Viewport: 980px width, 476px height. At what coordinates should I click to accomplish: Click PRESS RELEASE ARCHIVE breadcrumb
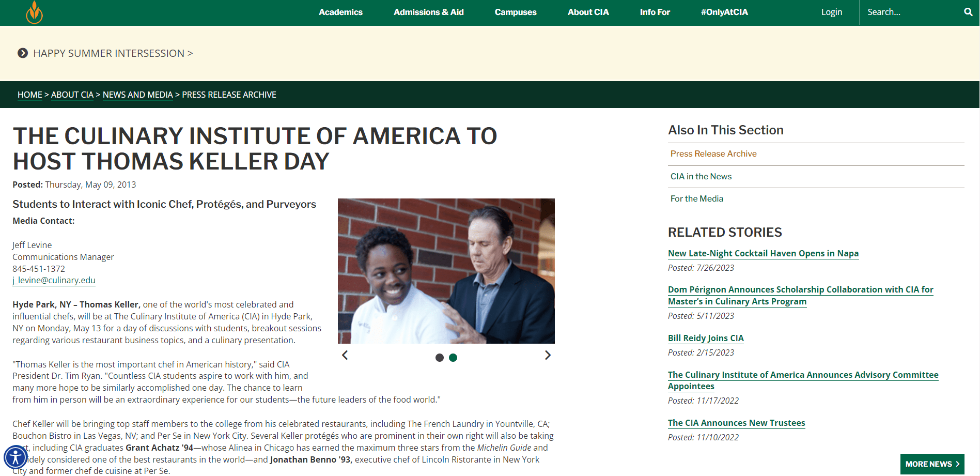(229, 95)
